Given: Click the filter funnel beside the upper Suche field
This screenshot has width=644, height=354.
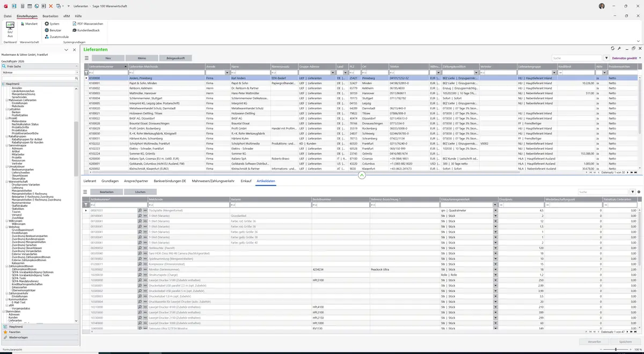Looking at the screenshot, I should pos(606,58).
